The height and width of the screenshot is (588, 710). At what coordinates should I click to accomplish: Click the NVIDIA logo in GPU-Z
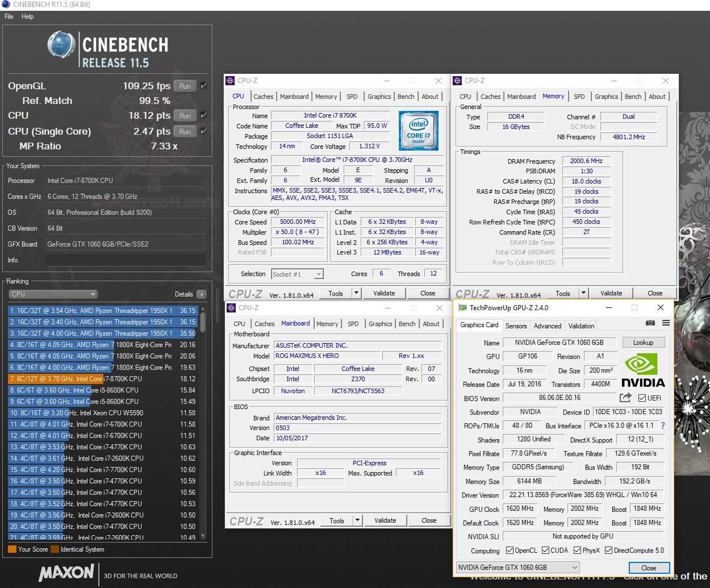tap(642, 371)
